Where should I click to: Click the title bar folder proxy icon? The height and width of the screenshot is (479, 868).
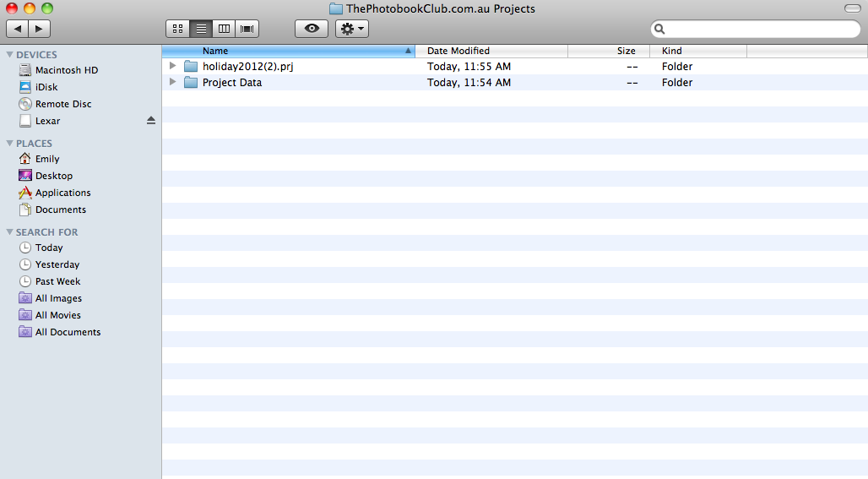point(336,8)
